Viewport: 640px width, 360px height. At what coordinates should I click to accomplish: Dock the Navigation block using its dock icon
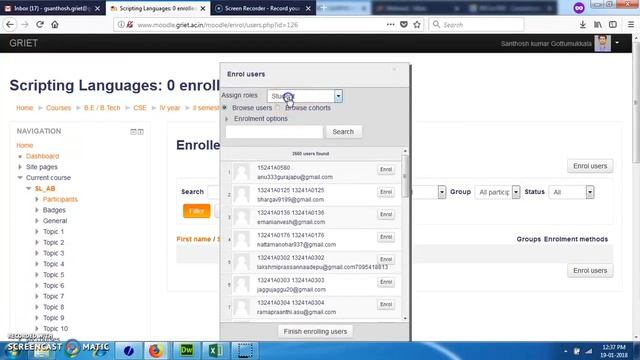[x=140, y=131]
